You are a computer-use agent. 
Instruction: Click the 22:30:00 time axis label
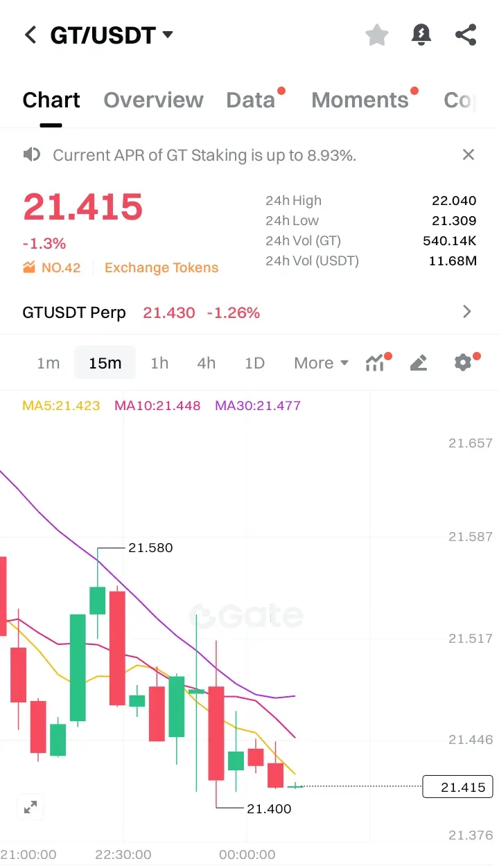123,855
